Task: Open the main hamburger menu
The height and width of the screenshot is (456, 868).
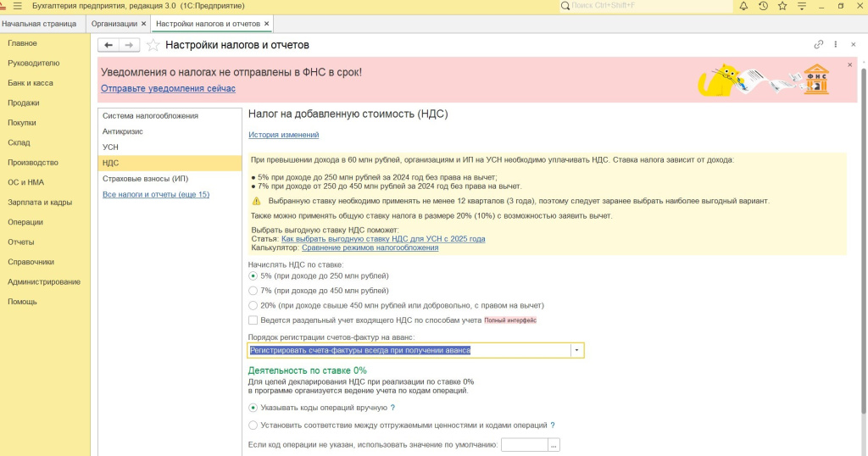Action: click(18, 6)
